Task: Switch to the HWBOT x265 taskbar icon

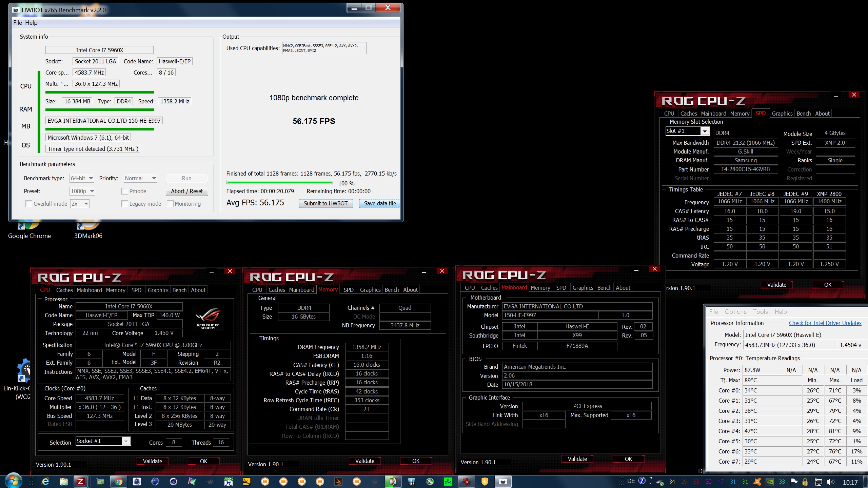Action: pos(503,481)
